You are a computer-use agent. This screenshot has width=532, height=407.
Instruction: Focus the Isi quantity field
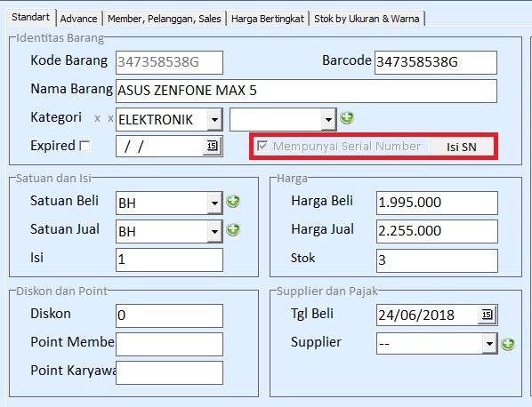pyautogui.click(x=169, y=259)
